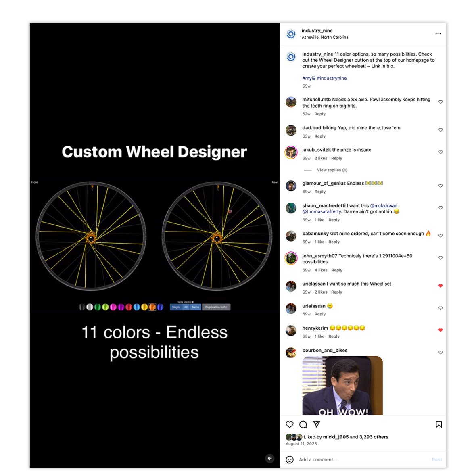Unlike henrykerim's red-hearted comment
476x476 pixels.
coord(441,330)
